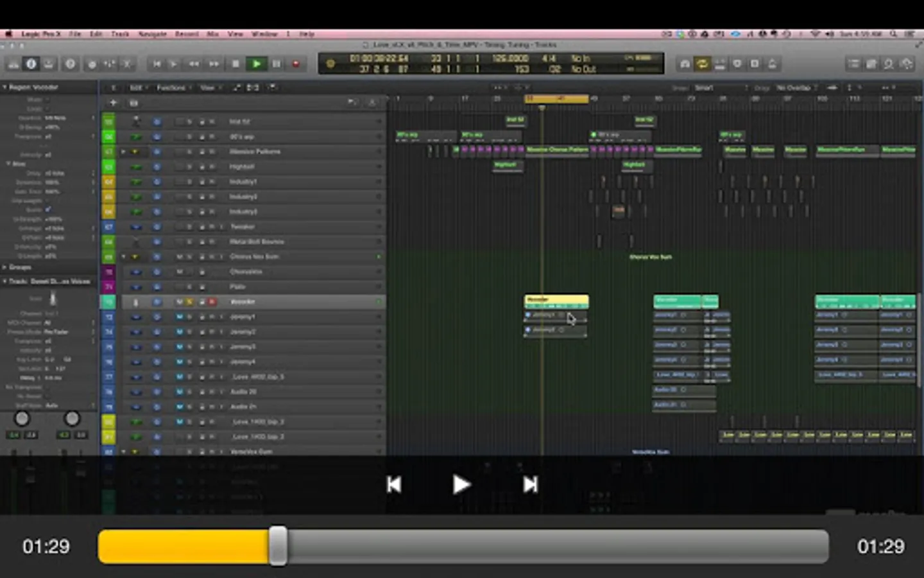This screenshot has width=924, height=578.
Task: Unmute the Jeremy1 track
Action: click(x=180, y=317)
